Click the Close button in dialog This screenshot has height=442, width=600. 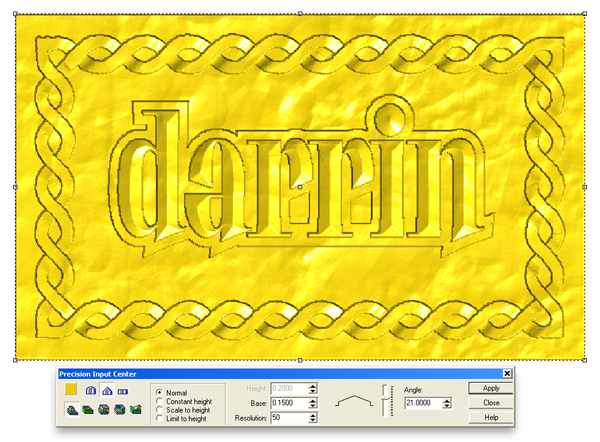pos(491,403)
